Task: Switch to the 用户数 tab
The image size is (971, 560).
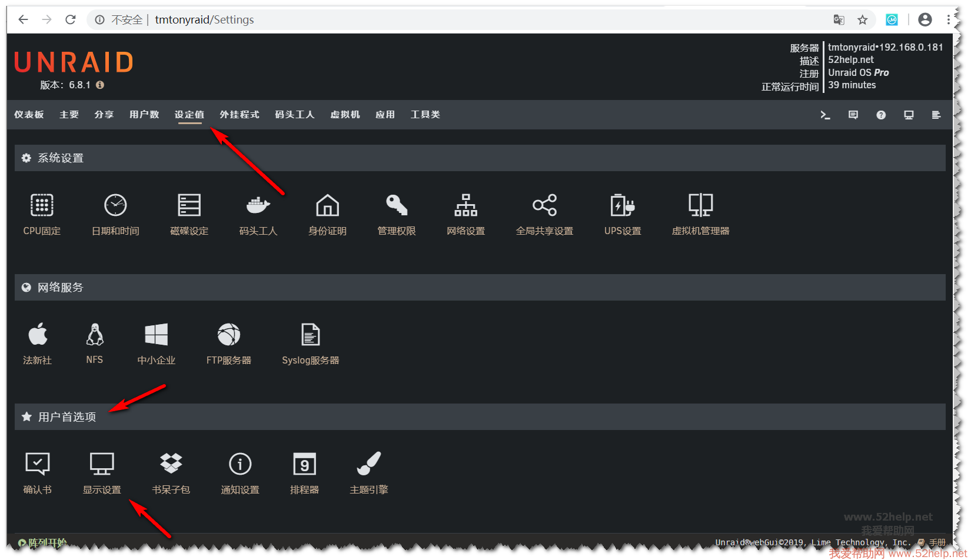Action: click(144, 115)
